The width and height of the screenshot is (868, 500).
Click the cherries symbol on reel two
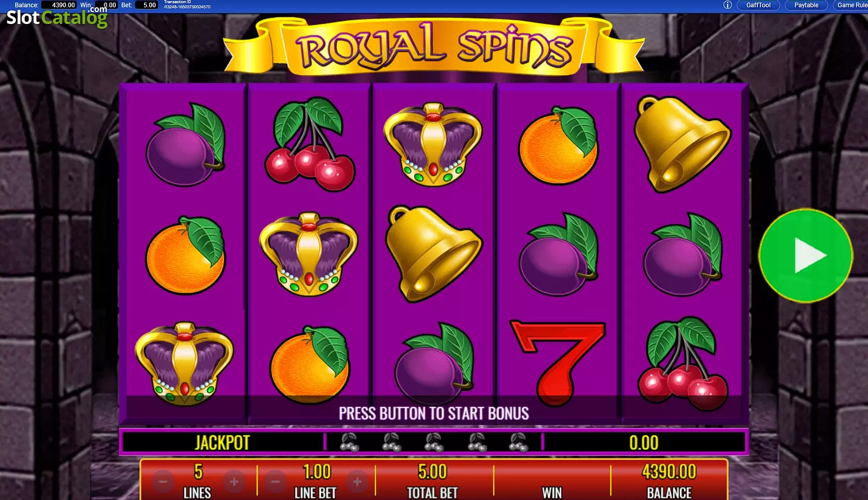310,144
